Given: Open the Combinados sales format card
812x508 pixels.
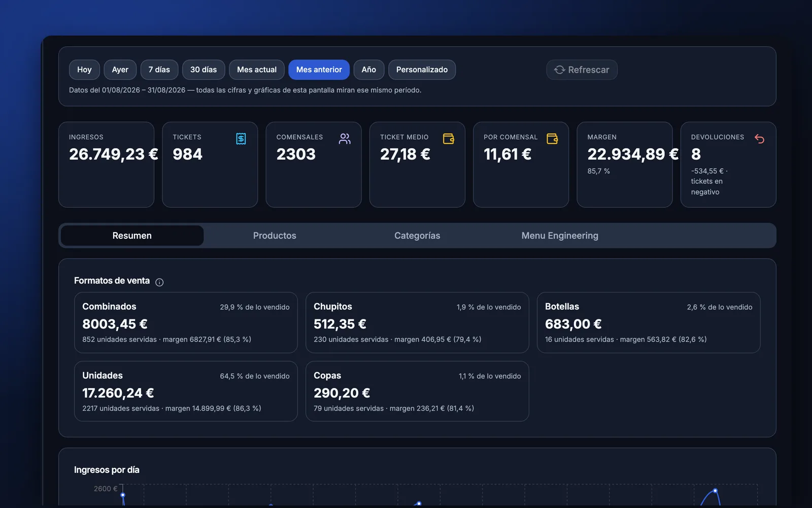Looking at the screenshot, I should [x=186, y=323].
